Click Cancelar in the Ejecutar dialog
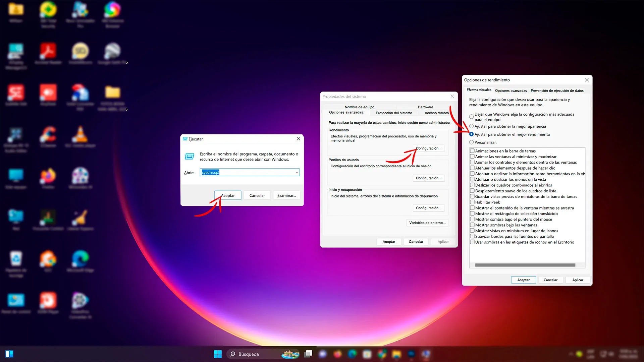 (x=257, y=195)
